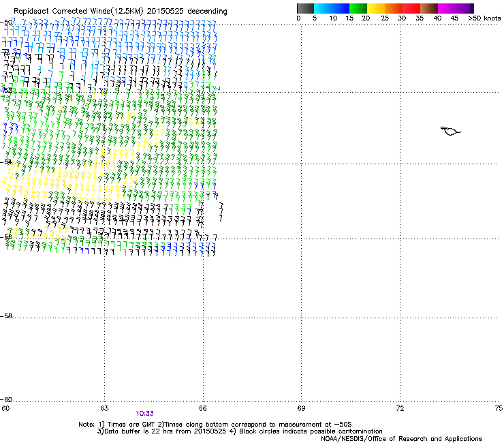Click legend tick label 10
Viewport: 504px width, 443px height.
(333, 18)
